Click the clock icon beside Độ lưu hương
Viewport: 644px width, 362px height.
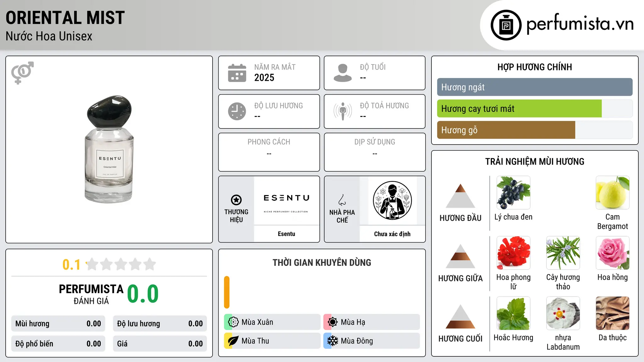(237, 111)
